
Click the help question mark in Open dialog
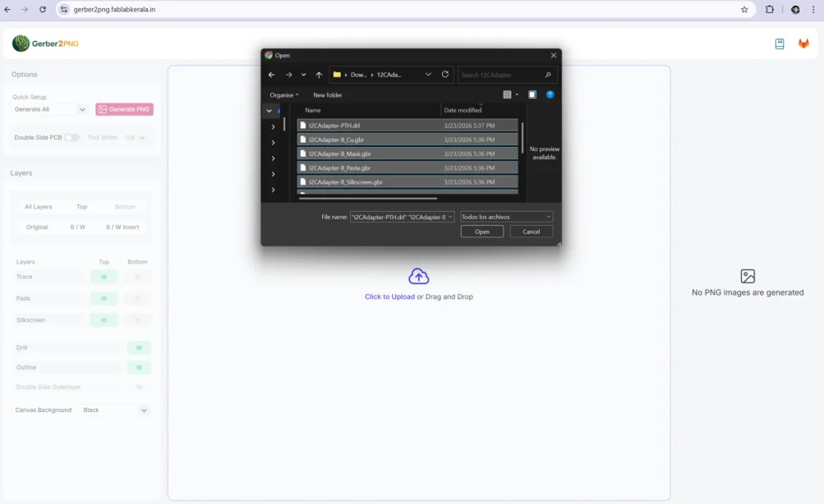(x=550, y=94)
